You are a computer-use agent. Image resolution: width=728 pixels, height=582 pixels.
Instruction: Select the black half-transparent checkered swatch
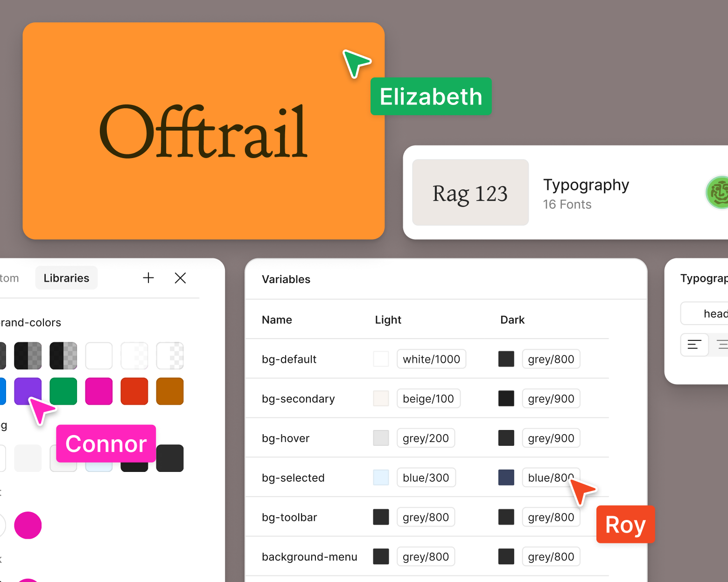click(x=28, y=356)
